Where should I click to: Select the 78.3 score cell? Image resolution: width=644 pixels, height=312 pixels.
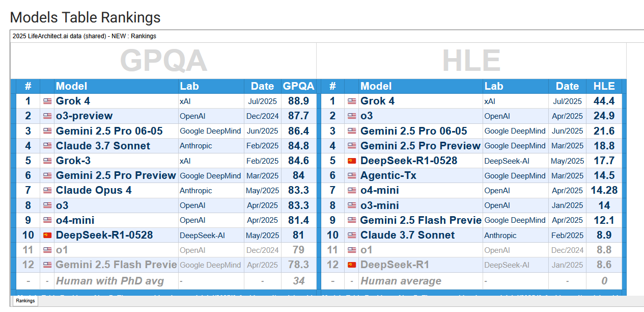click(299, 265)
